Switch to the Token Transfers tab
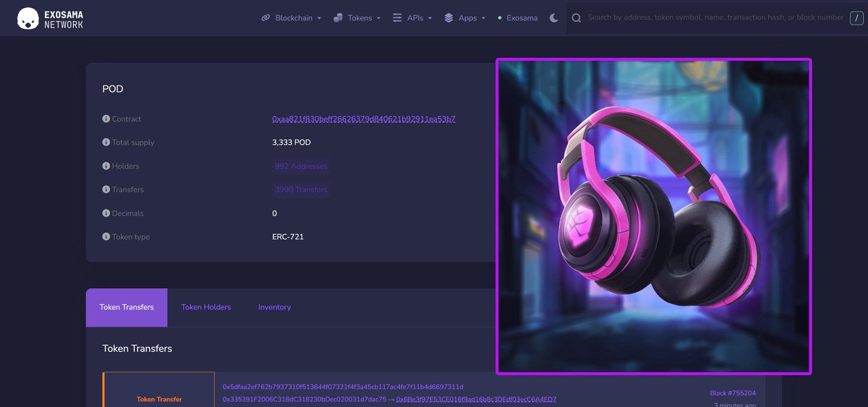This screenshot has height=407, width=868. coord(127,307)
